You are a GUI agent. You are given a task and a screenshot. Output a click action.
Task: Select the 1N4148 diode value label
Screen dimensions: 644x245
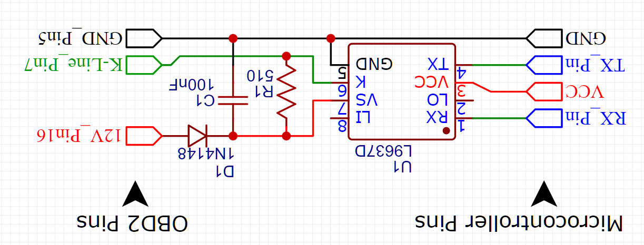click(206, 154)
